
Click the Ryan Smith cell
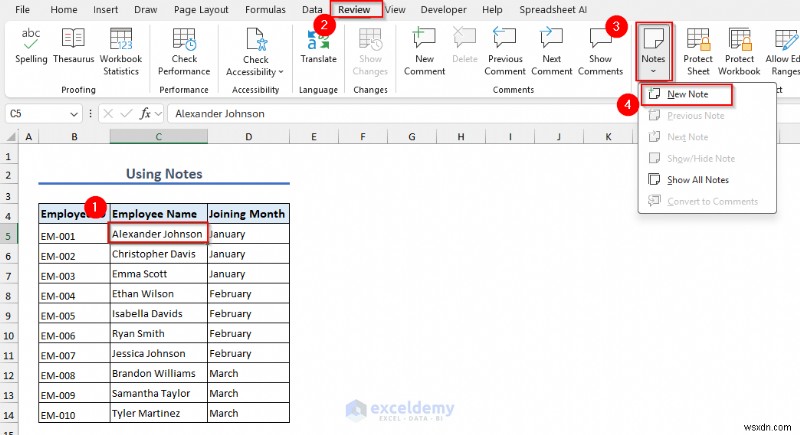[159, 333]
